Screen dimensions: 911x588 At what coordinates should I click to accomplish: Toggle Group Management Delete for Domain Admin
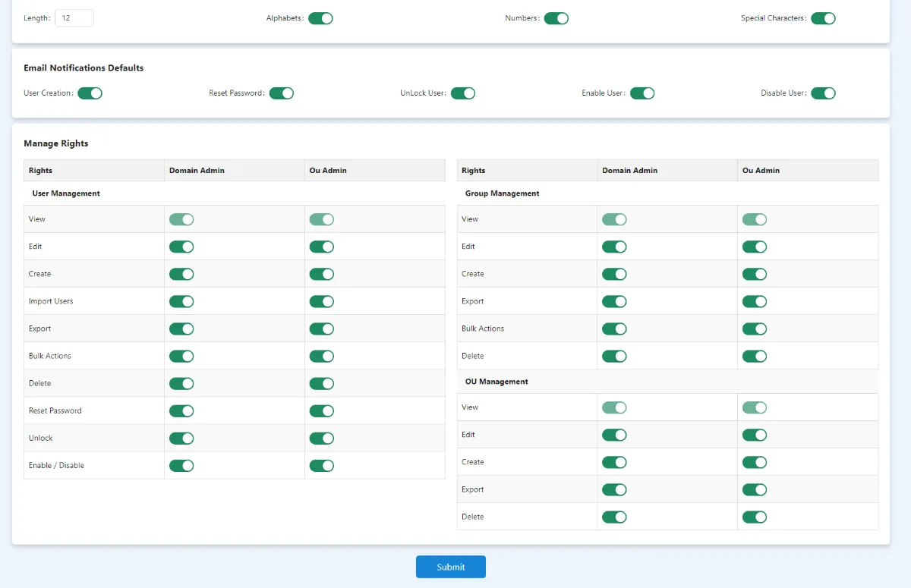tap(614, 356)
